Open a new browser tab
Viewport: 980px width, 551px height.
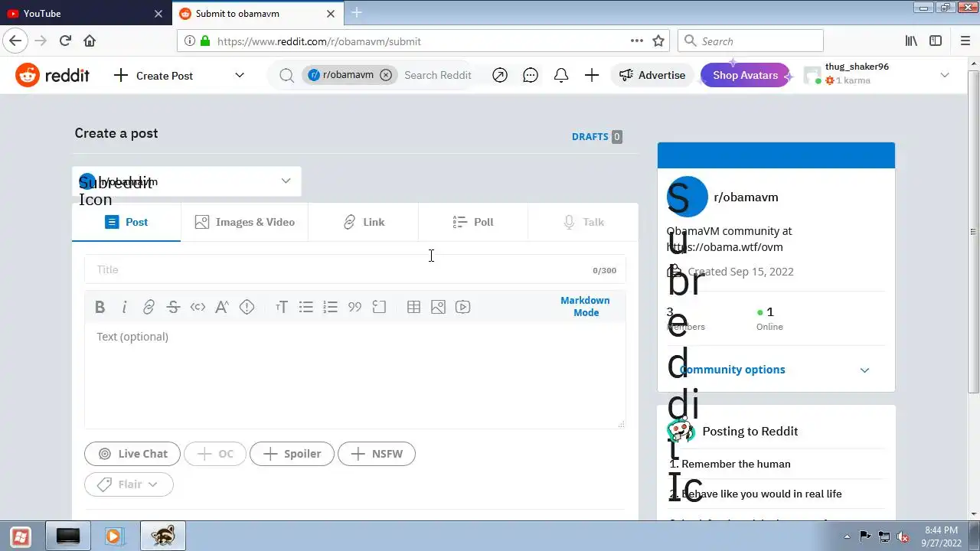[356, 13]
